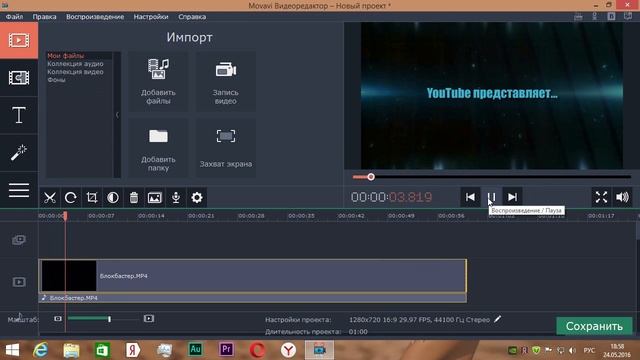Screen dimensions: 640x360
Task: Click the overlay track icon
Action: click(19, 240)
